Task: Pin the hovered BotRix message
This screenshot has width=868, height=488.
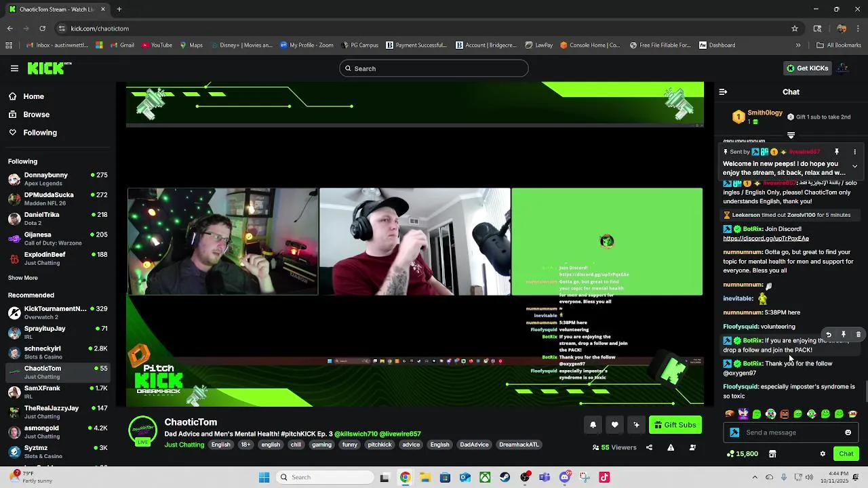Action: coord(844,335)
